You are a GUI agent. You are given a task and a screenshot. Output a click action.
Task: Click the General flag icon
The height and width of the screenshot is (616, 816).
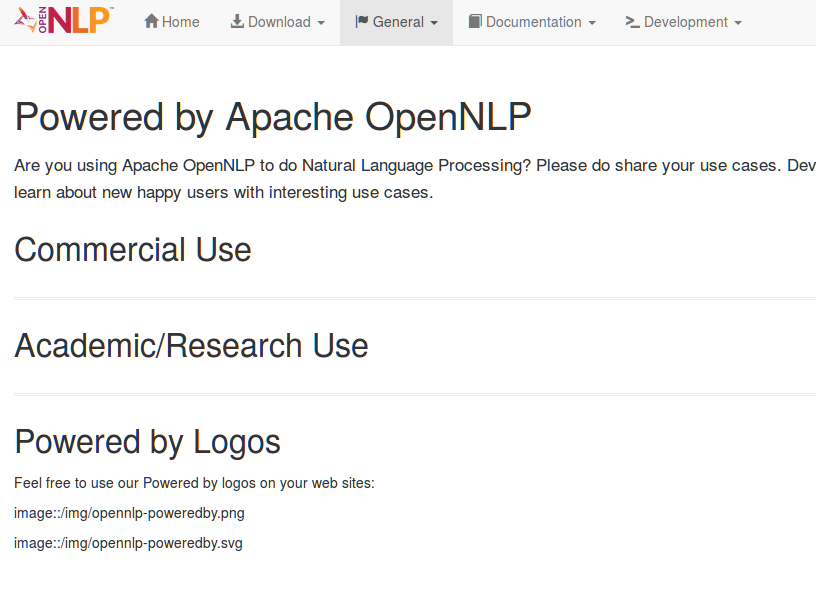tap(362, 21)
